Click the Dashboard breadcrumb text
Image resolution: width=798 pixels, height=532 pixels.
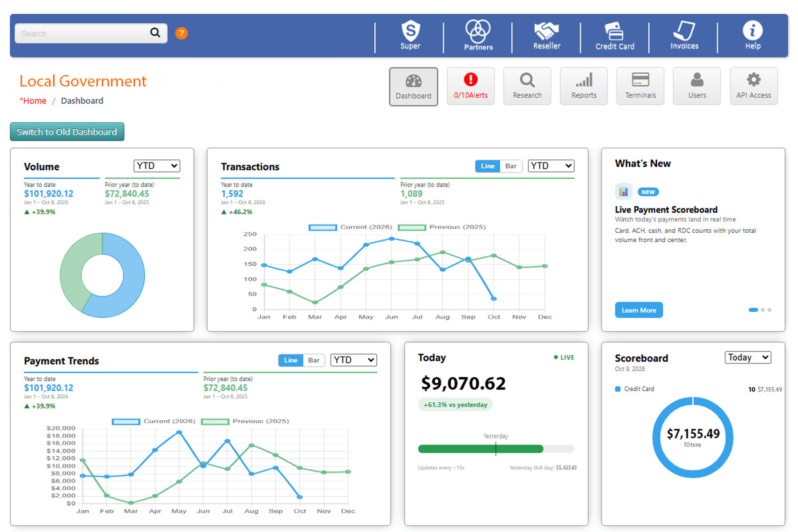[x=82, y=101]
